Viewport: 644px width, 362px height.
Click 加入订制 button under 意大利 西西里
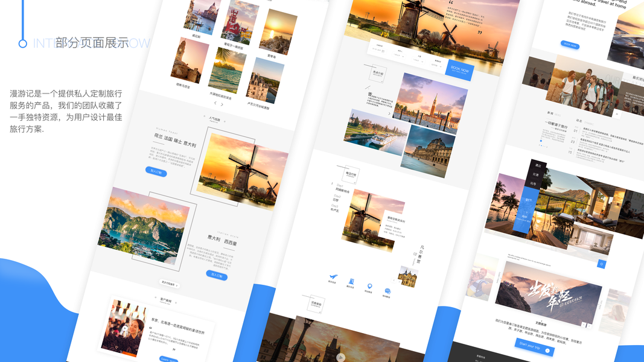tap(217, 275)
